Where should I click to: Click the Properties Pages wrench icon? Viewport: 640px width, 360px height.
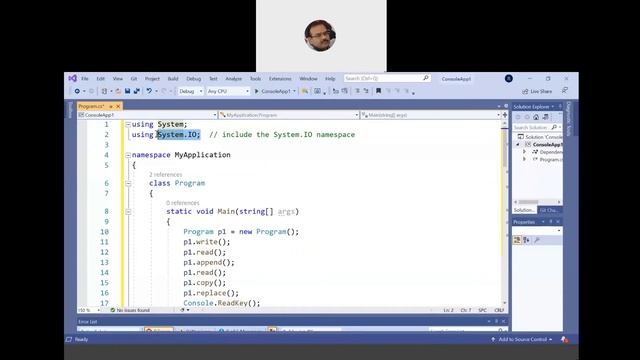[537, 240]
